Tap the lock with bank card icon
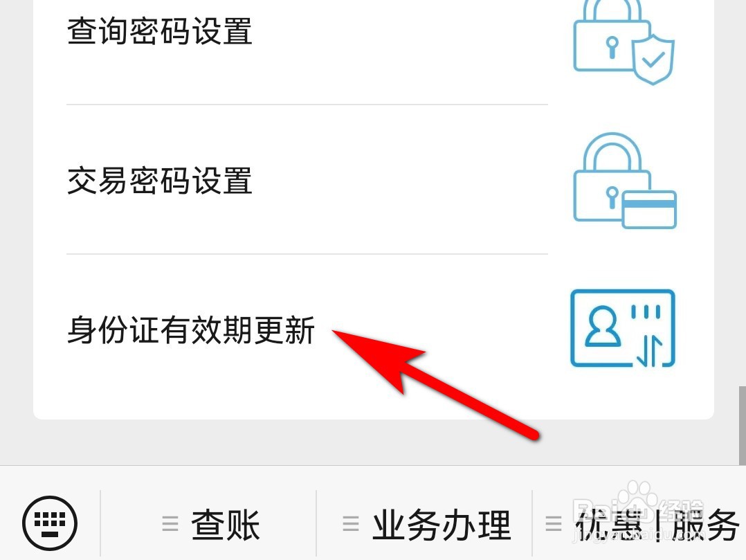This screenshot has width=746, height=560. 625,181
